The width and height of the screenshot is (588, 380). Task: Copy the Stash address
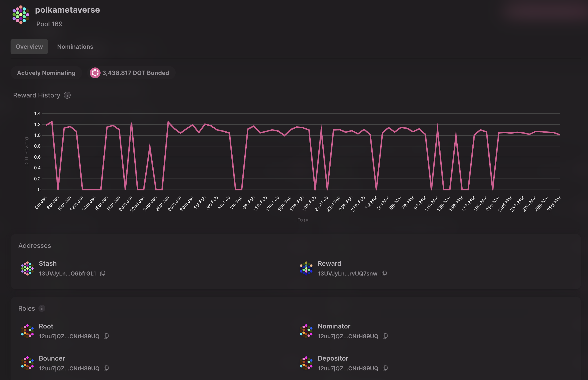pos(102,273)
